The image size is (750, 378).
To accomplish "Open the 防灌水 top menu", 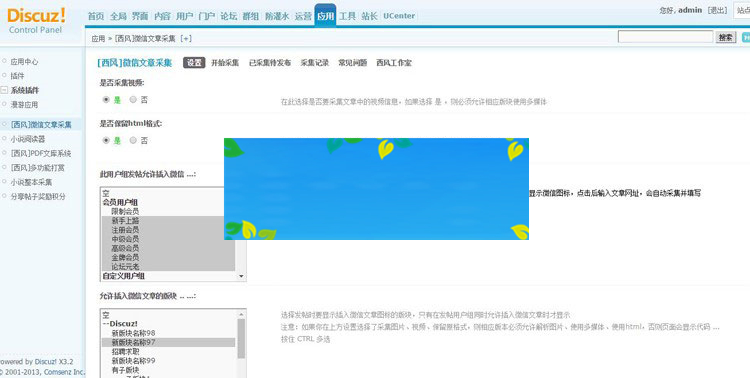I will (277, 16).
